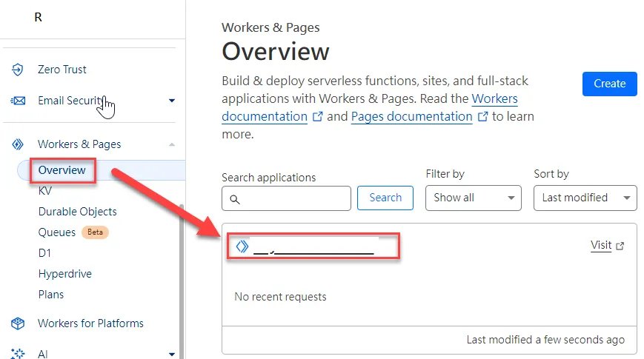Open Durable Objects in sidebar
The width and height of the screenshot is (644, 359).
[x=77, y=212]
